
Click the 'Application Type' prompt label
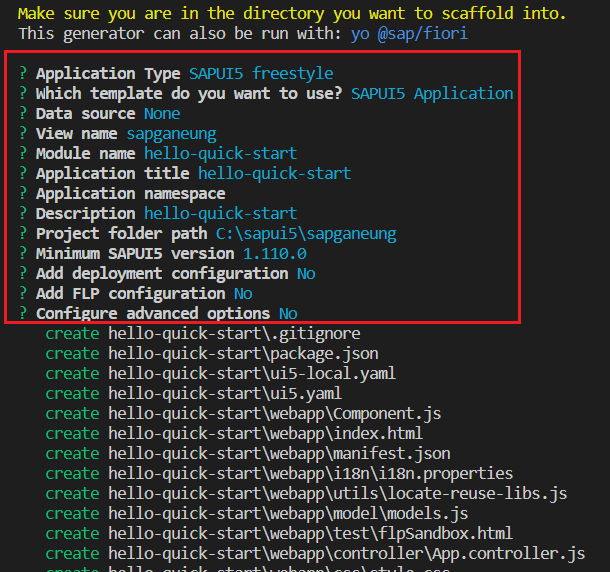tap(108, 74)
